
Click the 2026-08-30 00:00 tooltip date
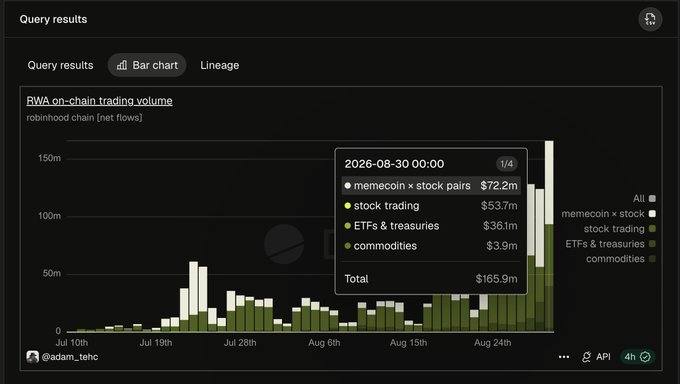tap(394, 164)
